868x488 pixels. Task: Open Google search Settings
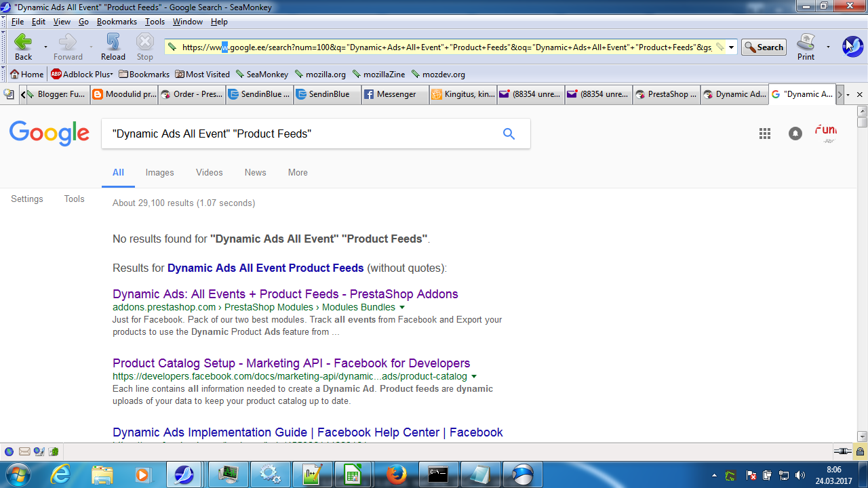[27, 199]
